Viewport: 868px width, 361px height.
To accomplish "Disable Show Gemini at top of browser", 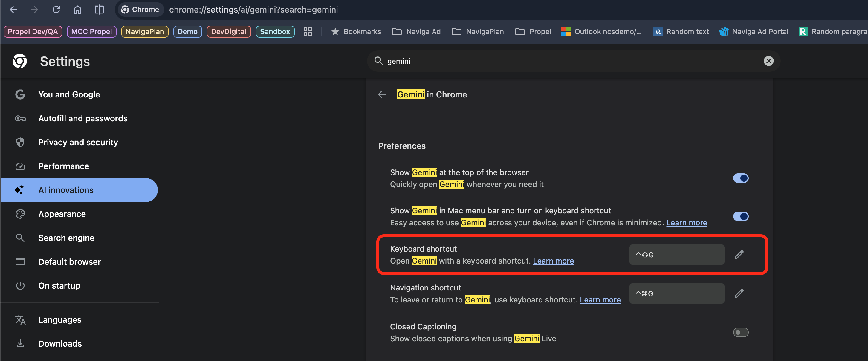I will (x=740, y=178).
